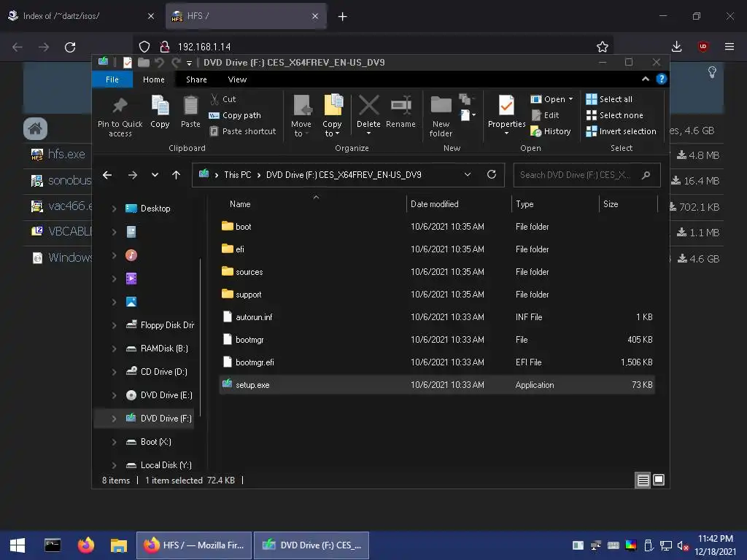Switch to the View ribbon tab
Image resolution: width=747 pixels, height=560 pixels.
[x=237, y=79]
